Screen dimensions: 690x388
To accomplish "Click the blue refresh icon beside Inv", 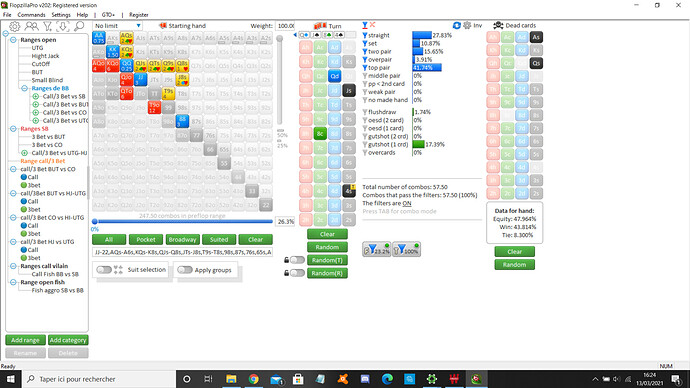I will click(457, 26).
